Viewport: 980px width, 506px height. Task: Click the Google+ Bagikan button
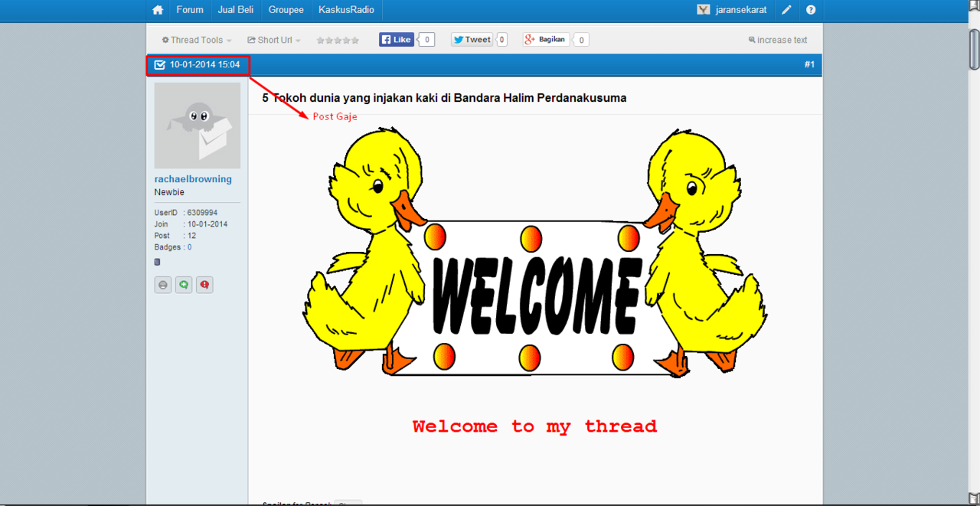click(x=546, y=40)
